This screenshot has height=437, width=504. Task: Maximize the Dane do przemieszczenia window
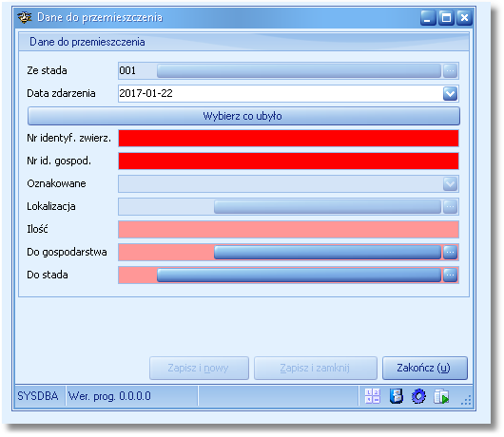(x=446, y=17)
